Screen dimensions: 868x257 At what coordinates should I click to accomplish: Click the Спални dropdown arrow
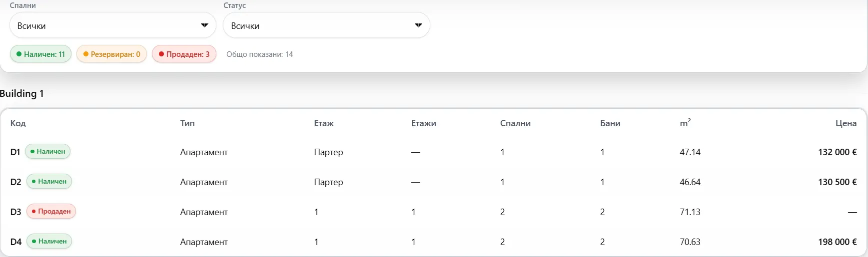click(204, 25)
